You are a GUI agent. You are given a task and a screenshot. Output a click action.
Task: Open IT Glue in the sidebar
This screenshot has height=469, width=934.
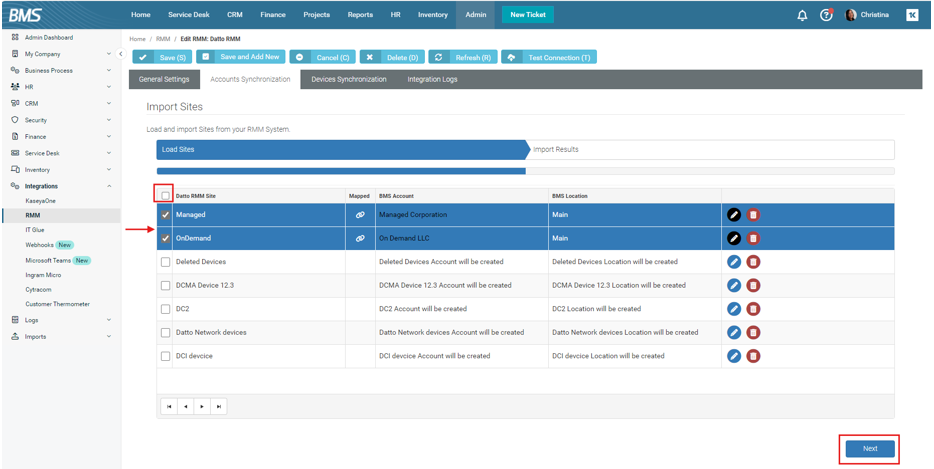tap(35, 230)
